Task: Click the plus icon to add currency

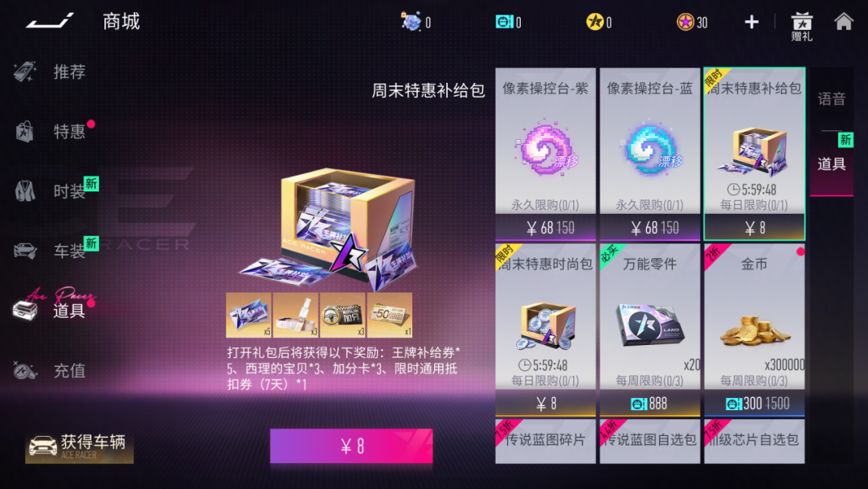Action: click(751, 23)
